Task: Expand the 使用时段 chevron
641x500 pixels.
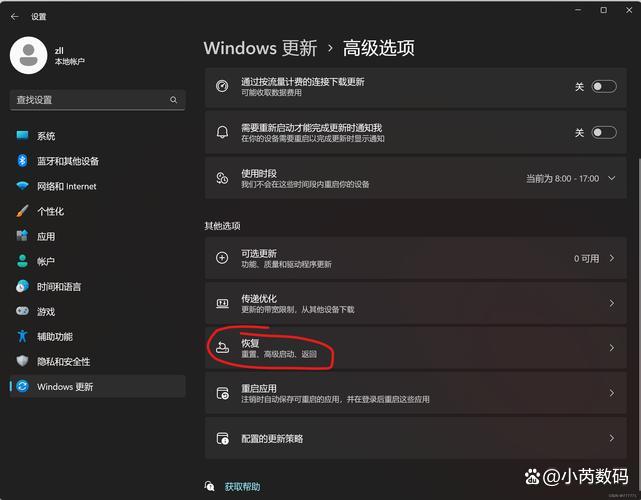Action: point(612,178)
